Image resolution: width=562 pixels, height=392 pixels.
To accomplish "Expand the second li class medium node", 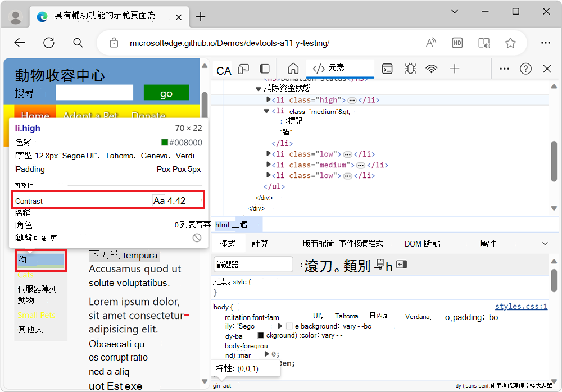I will 269,165.
